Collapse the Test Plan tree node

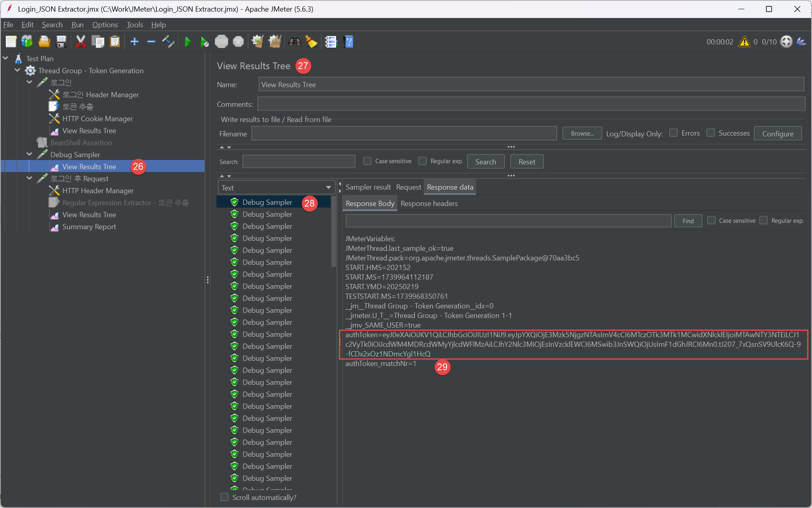[x=6, y=58]
